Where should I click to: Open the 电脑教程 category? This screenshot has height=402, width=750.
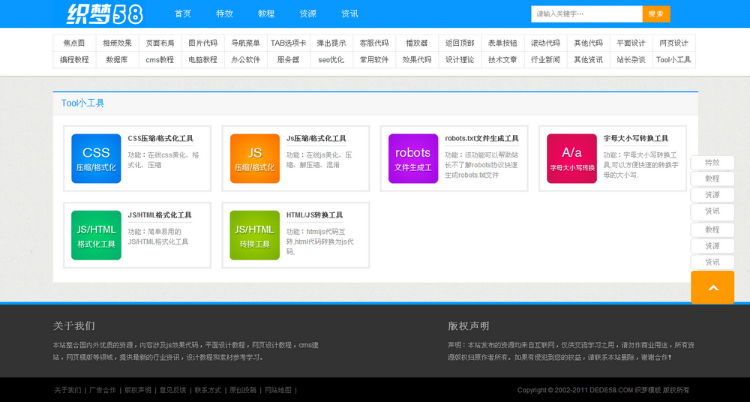point(203,60)
